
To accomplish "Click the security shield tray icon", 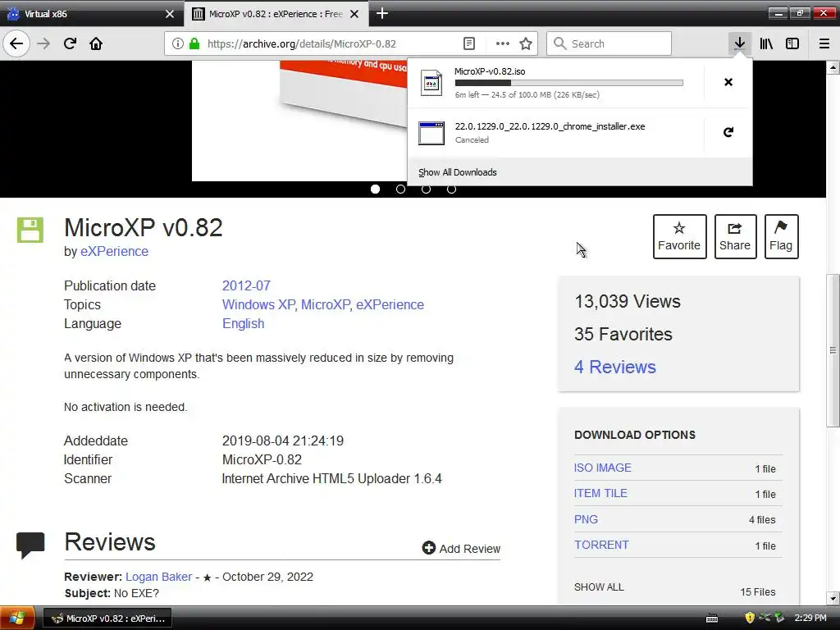I will point(750,618).
